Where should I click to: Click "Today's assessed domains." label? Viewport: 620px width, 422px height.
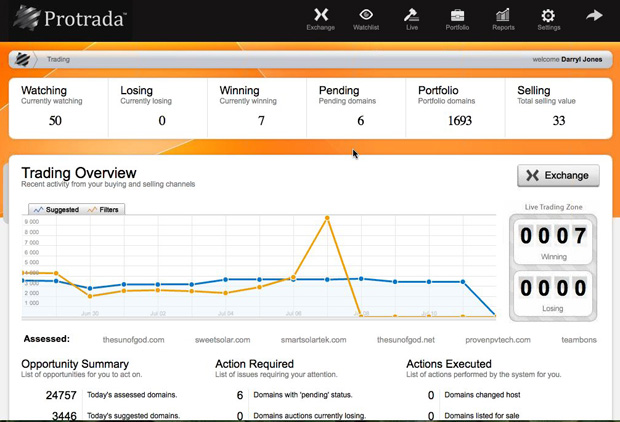(x=132, y=395)
